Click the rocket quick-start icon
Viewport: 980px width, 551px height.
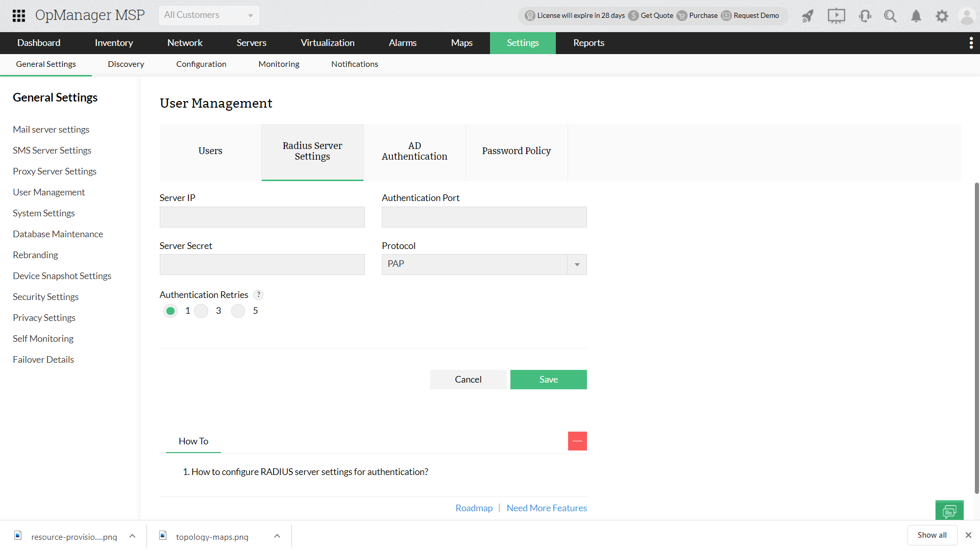(807, 16)
